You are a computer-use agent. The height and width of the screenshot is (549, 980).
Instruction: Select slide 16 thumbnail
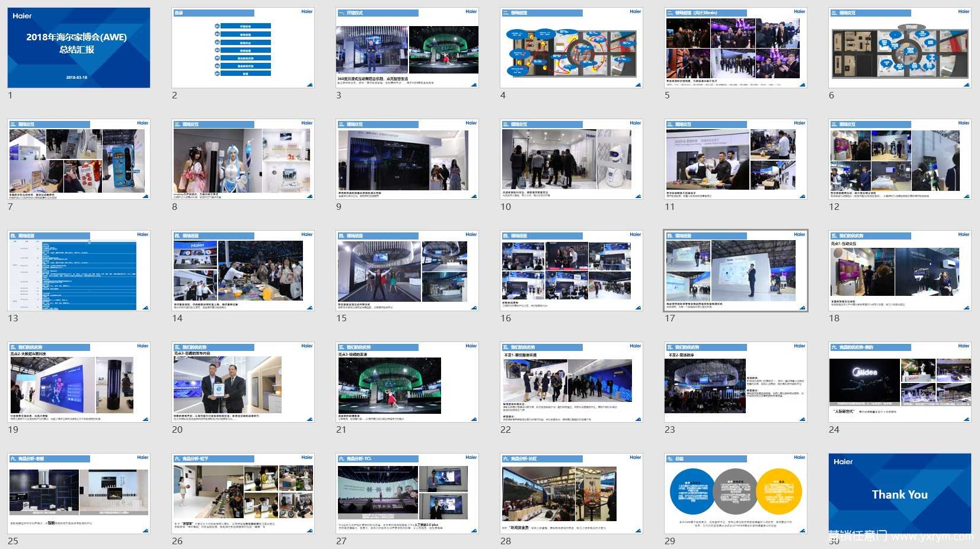tap(572, 271)
